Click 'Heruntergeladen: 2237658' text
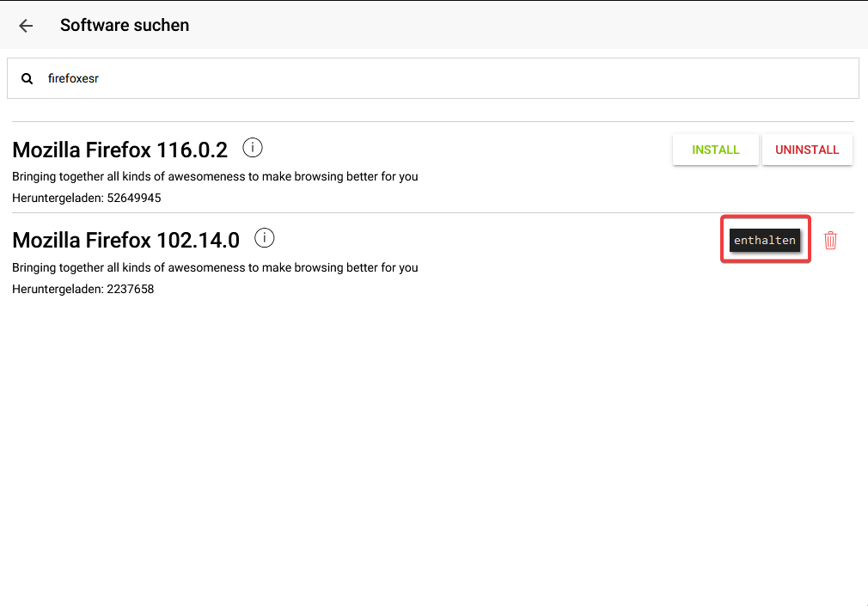868x606 pixels. click(83, 289)
